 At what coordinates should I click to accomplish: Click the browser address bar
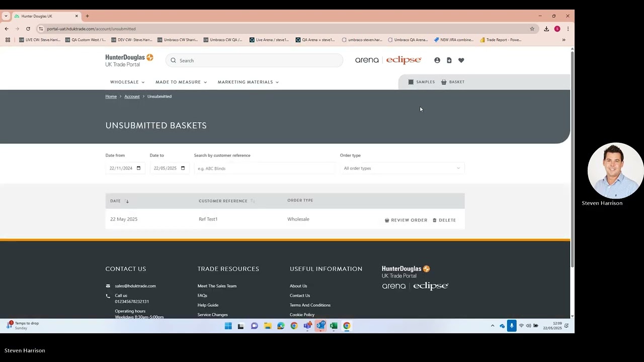point(282,29)
